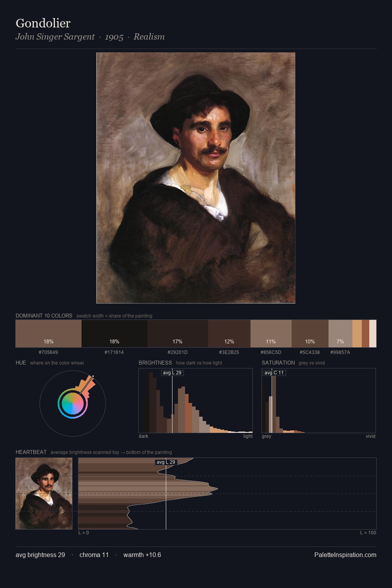Image resolution: width=392 pixels, height=588 pixels.
Task: Open the main Gondolier painting image
Action: [196, 178]
